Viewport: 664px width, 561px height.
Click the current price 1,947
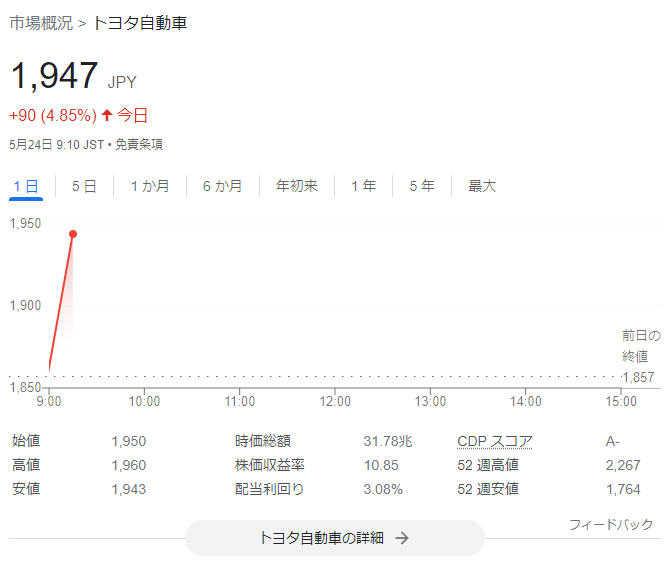click(x=54, y=76)
